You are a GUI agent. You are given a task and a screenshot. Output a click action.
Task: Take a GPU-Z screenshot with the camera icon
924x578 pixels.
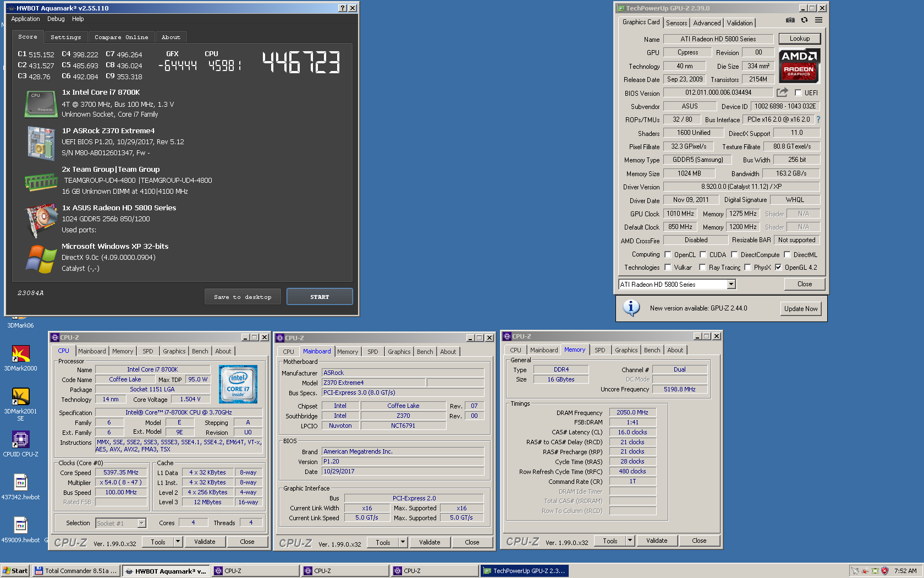pyautogui.click(x=790, y=20)
